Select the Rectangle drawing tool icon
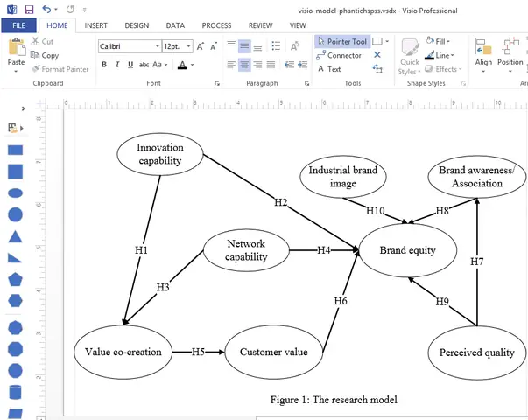This screenshot has width=528, height=420. pos(377,41)
